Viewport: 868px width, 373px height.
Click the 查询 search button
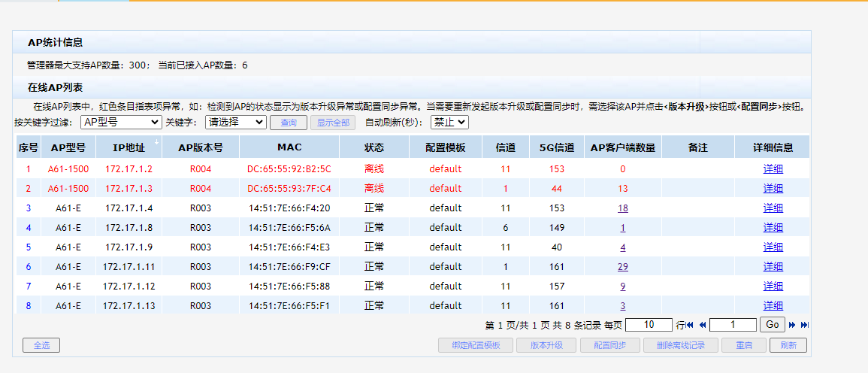[x=288, y=123]
